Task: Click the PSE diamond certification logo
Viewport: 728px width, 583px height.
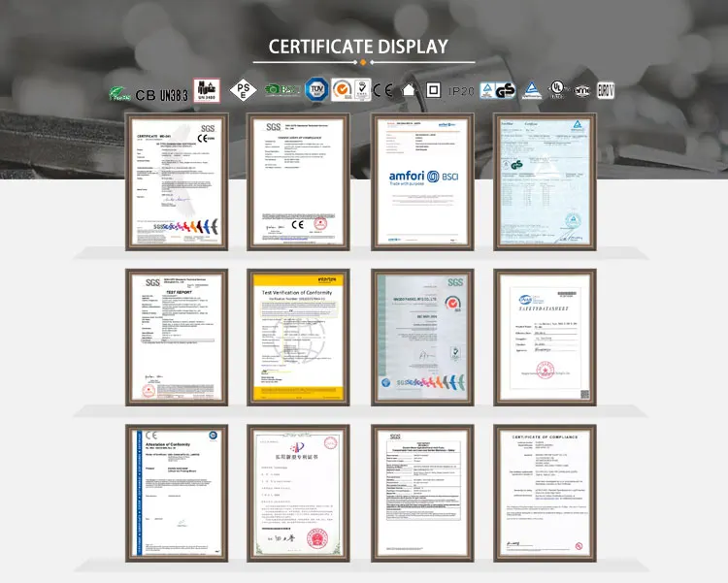Action: (x=240, y=90)
